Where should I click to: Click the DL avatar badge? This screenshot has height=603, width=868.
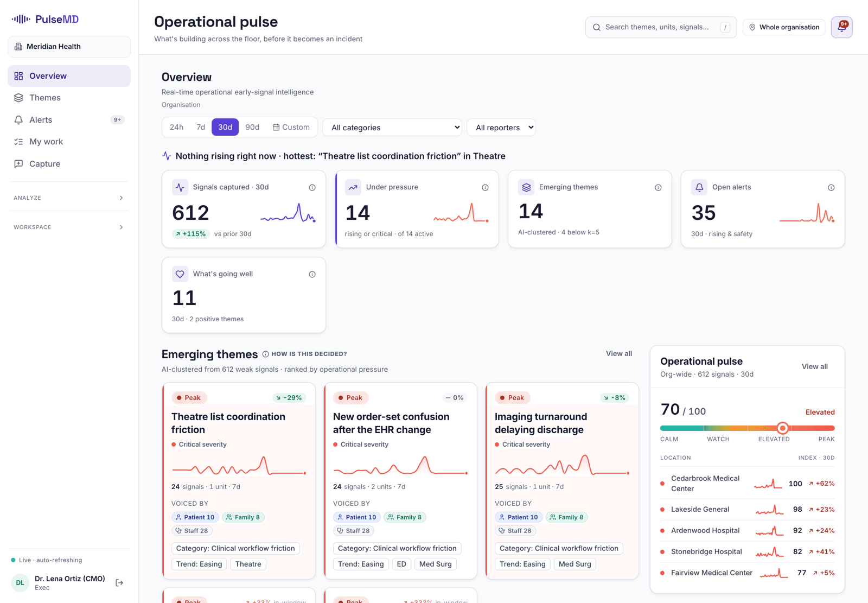[20, 583]
